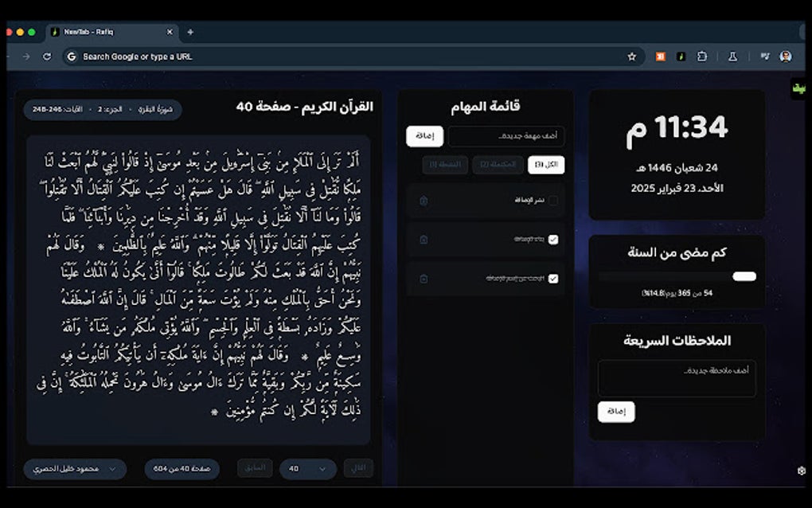Click إضافة button under quick notes
Screen dimensions: 812x508
coord(616,412)
